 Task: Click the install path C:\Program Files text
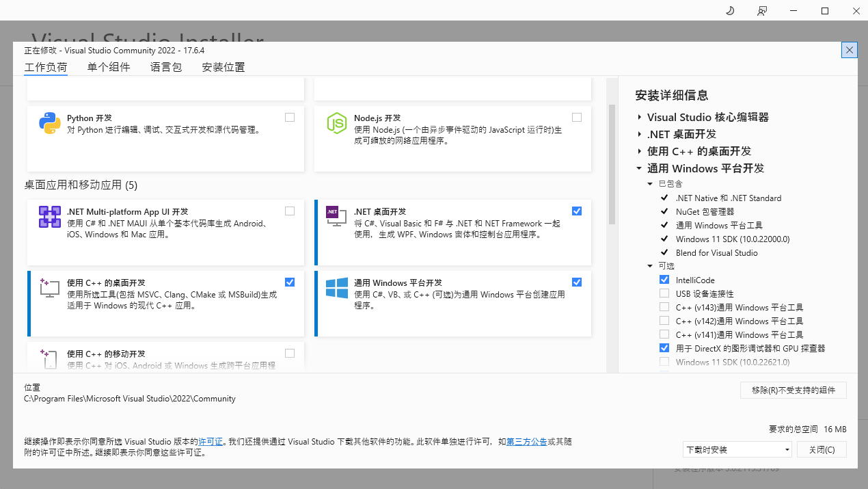(130, 399)
